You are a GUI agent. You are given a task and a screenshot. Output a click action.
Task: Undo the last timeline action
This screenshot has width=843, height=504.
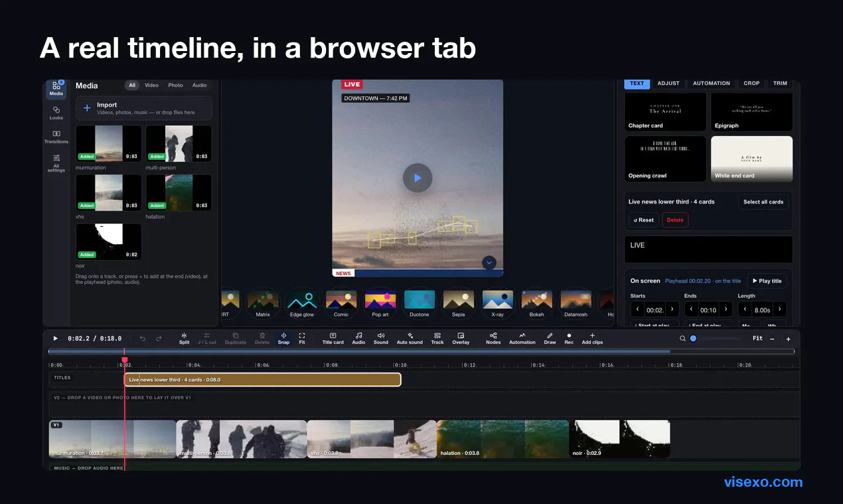tap(143, 338)
